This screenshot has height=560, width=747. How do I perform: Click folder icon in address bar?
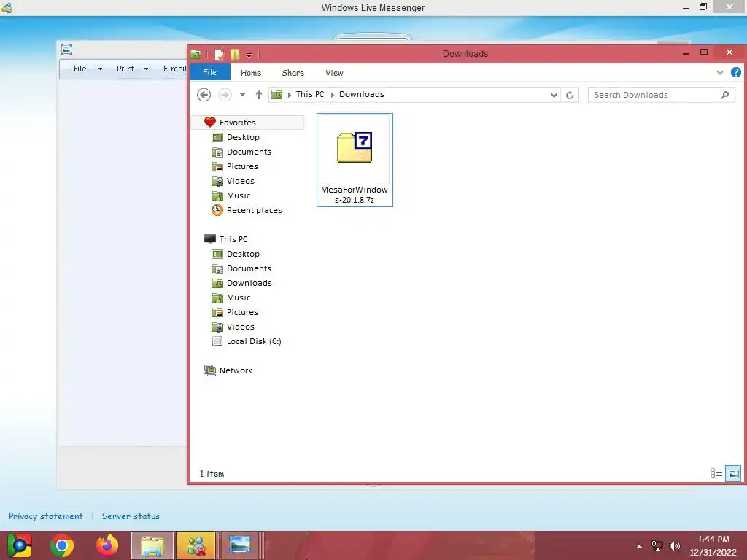[x=276, y=95]
